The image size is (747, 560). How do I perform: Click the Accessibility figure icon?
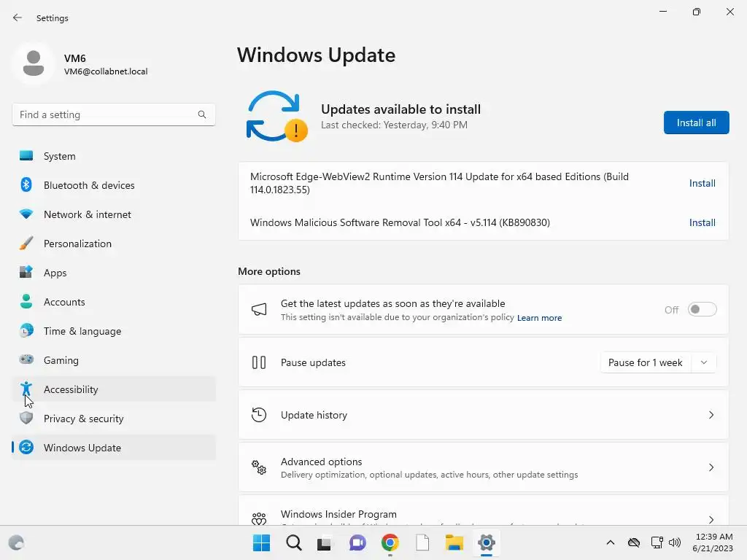pyautogui.click(x=26, y=389)
